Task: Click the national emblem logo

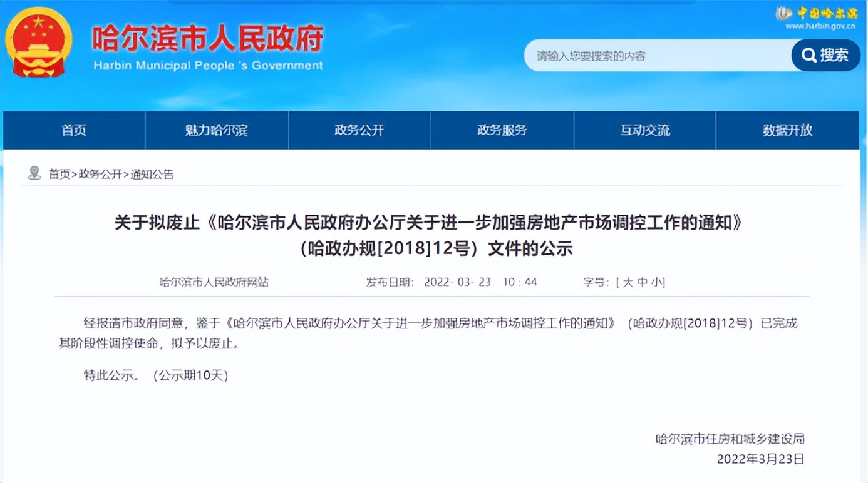Action: pos(39,42)
